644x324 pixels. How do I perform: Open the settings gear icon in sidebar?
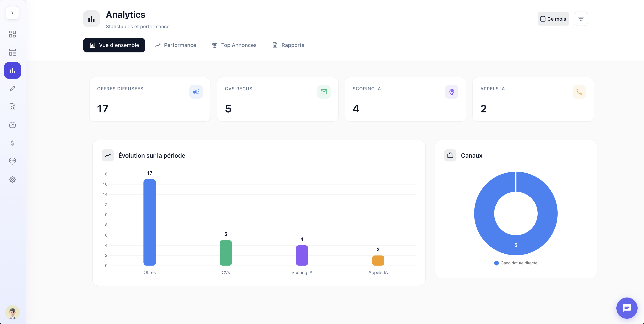click(x=12, y=179)
